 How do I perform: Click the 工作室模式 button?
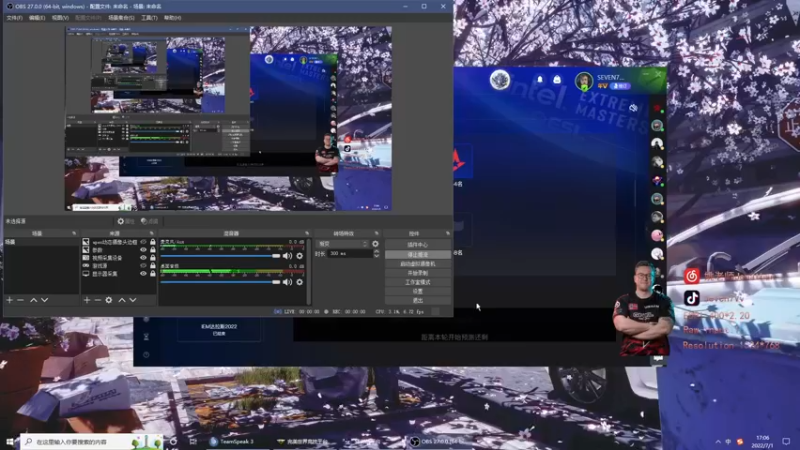pyautogui.click(x=417, y=282)
